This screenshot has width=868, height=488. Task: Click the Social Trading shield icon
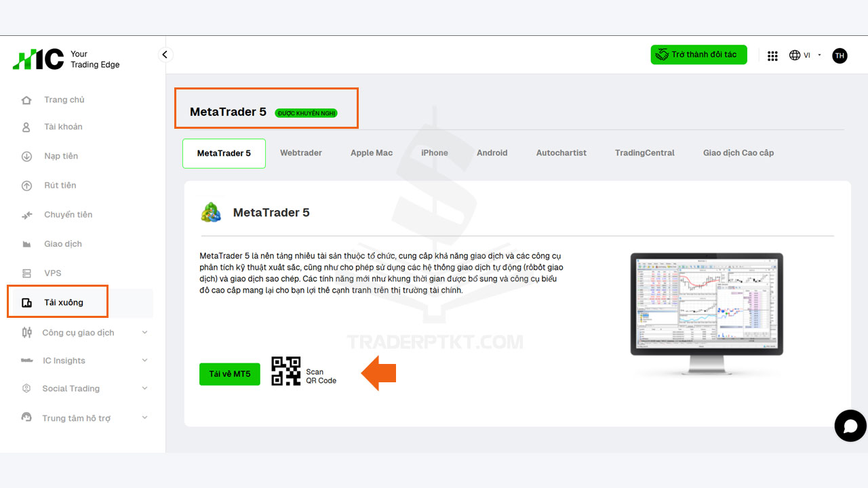(x=26, y=388)
